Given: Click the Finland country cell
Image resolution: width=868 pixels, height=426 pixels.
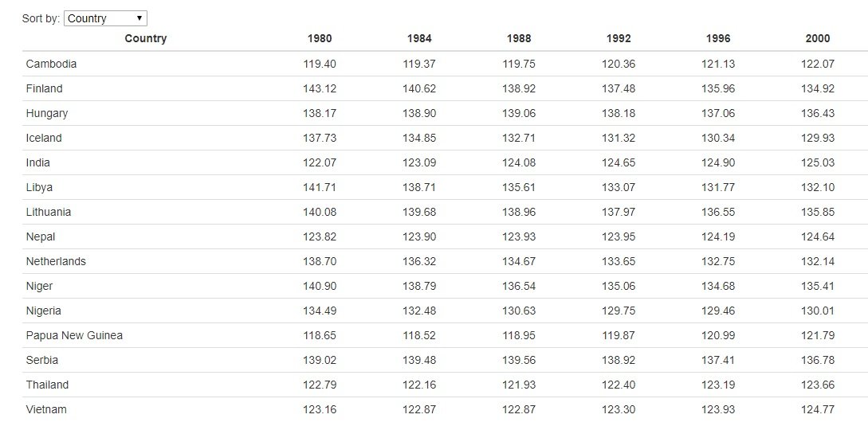Looking at the screenshot, I should [x=44, y=88].
